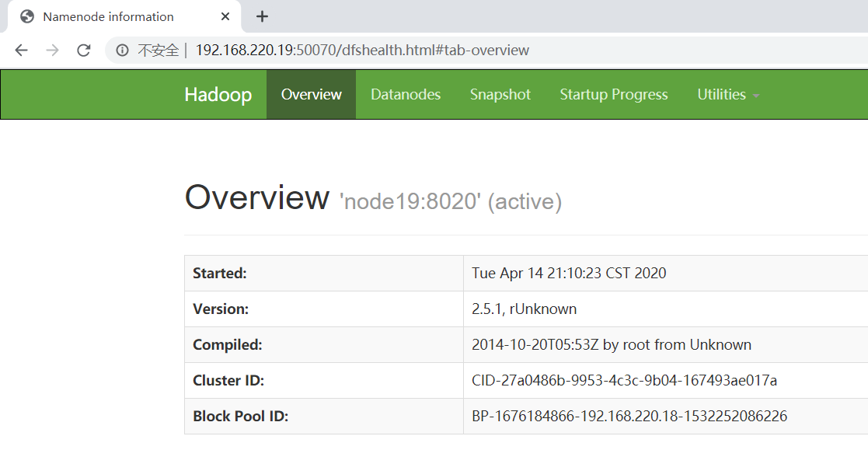
Task: Select the block pool ID BP-1676184866 value
Action: click(x=629, y=417)
